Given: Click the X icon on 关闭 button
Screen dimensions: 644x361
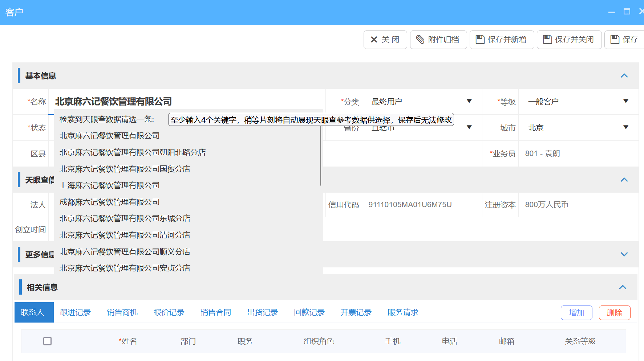Looking at the screenshot, I should [374, 39].
